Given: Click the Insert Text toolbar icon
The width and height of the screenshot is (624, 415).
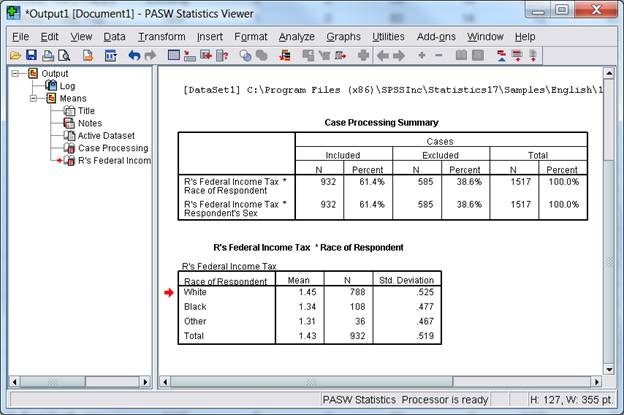Looking at the screenshot, I should pos(533,56).
